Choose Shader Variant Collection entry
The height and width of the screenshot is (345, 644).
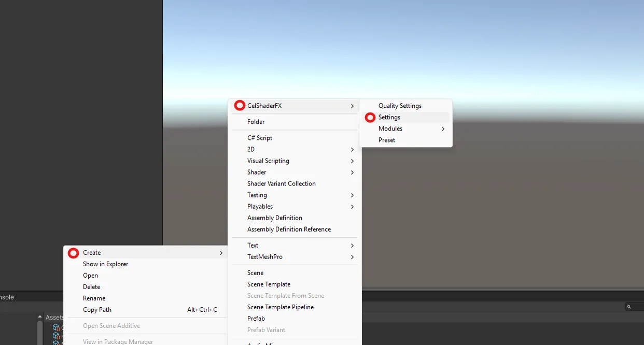[x=294, y=183]
